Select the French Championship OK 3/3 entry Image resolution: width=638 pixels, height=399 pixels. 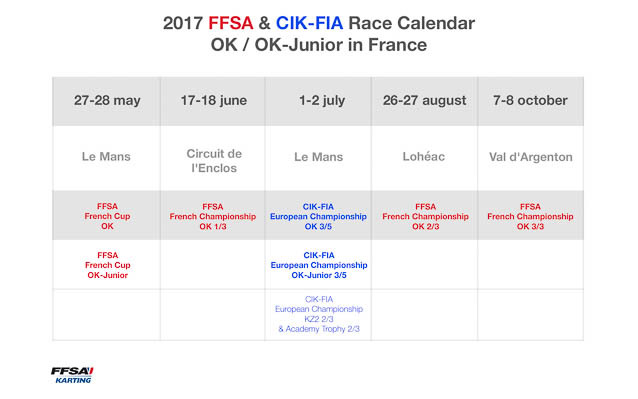pos(530,216)
